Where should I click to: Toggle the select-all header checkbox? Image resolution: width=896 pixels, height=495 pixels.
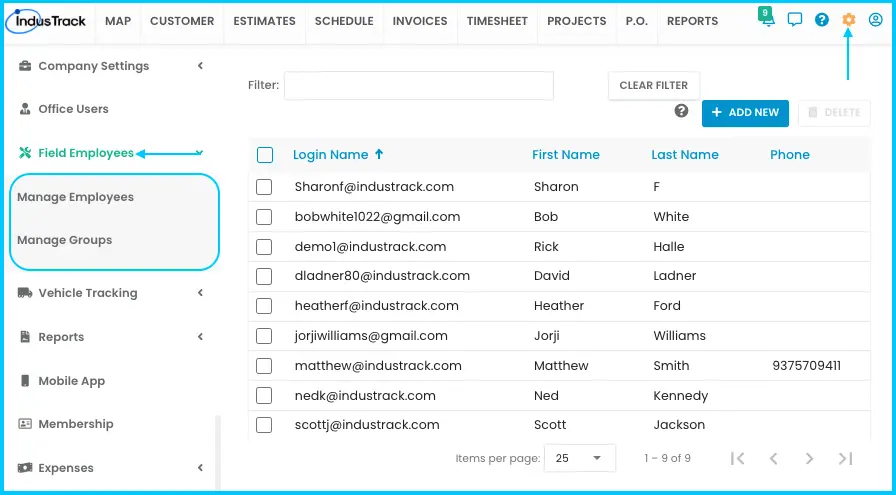click(x=265, y=155)
